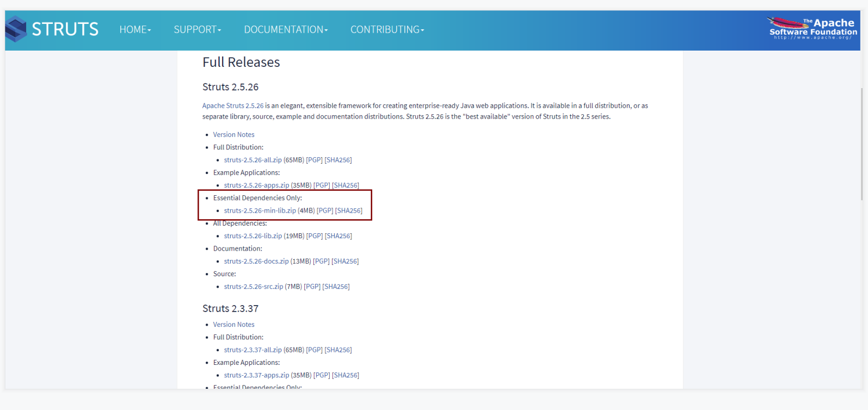Open SHA256 checksum for struts-2.3.37-all.zip
This screenshot has width=868, height=410.
point(338,350)
